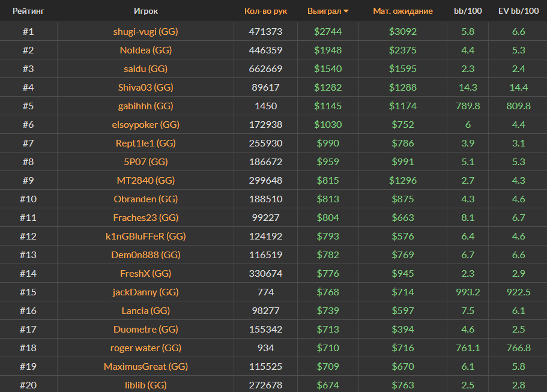Click the Игрок column header
Image resolution: width=547 pixels, height=392 pixels.
point(146,11)
